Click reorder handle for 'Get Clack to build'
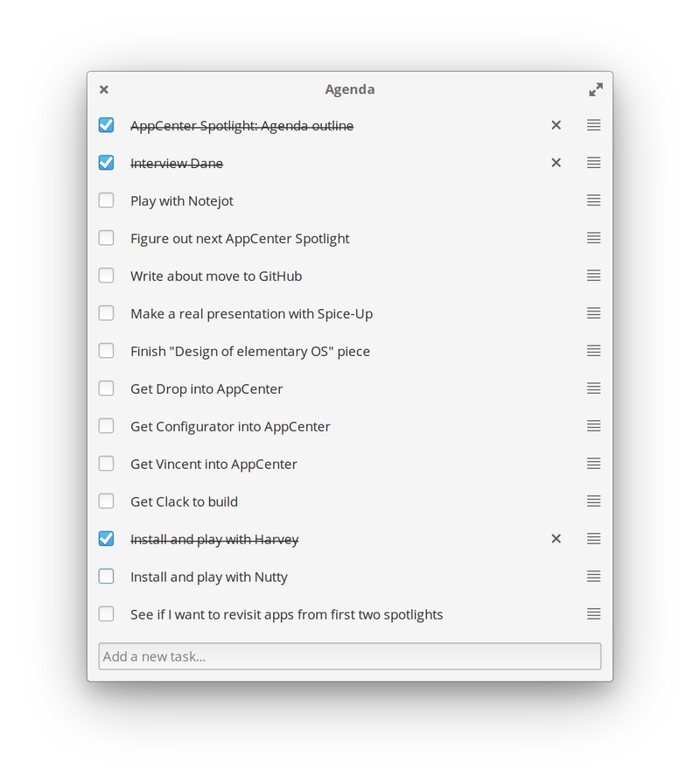Screen dimensions: 700x784 (593, 501)
